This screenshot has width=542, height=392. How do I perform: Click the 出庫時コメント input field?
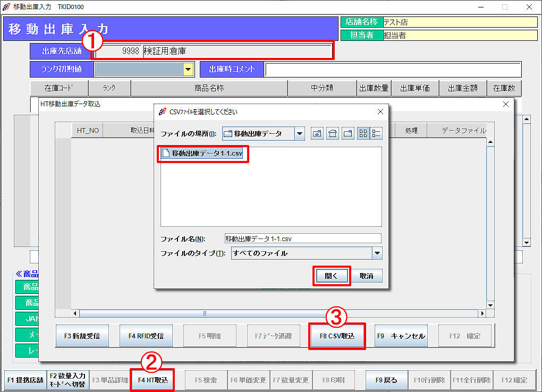(393, 69)
